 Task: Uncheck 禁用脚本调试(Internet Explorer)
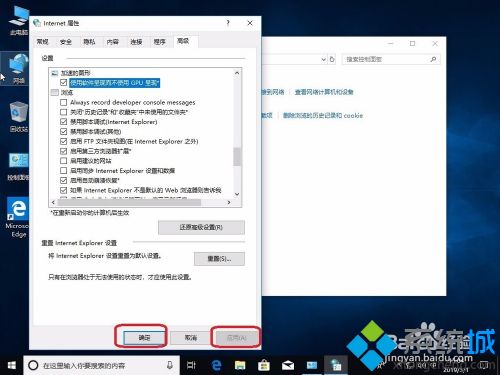tap(64, 122)
